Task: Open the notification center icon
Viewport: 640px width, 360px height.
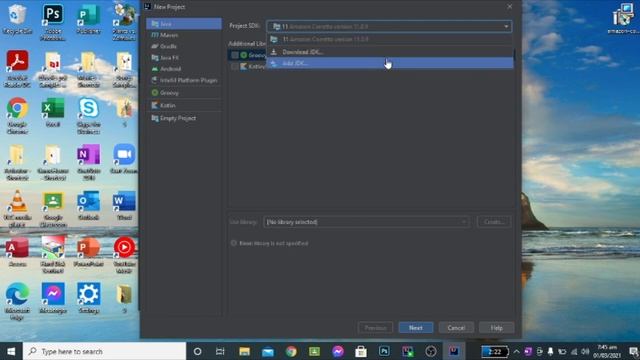Action: coord(633,351)
